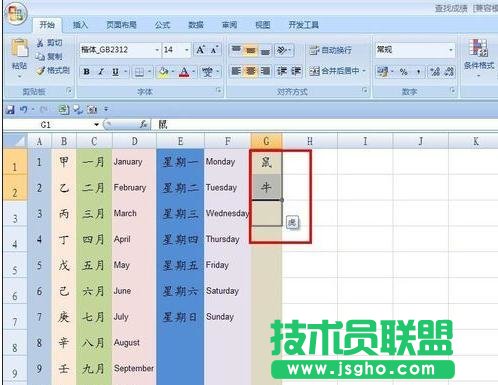Switch to the 公式 (Formulas) tab
498x385 pixels.
click(162, 25)
